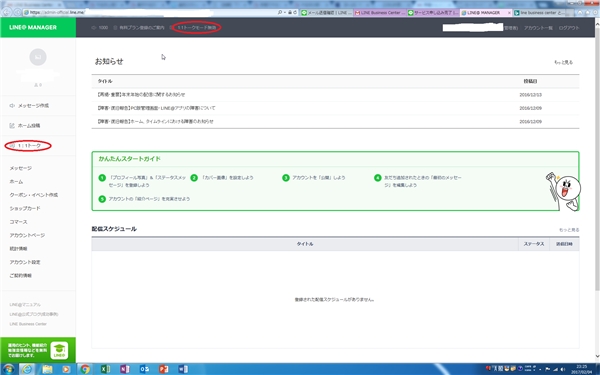The image size is (600, 375).
Task: Open アカウント一覧 in the top bar
Action: pos(538,28)
